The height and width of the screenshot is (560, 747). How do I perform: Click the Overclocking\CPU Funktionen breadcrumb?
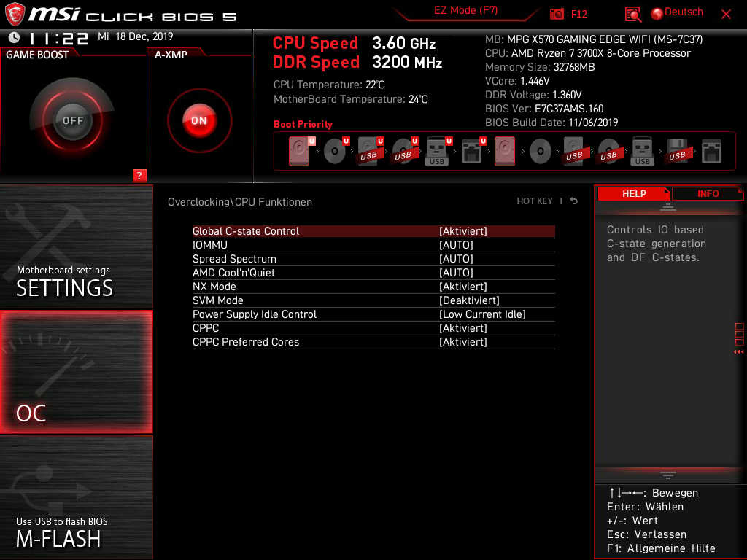(x=240, y=202)
